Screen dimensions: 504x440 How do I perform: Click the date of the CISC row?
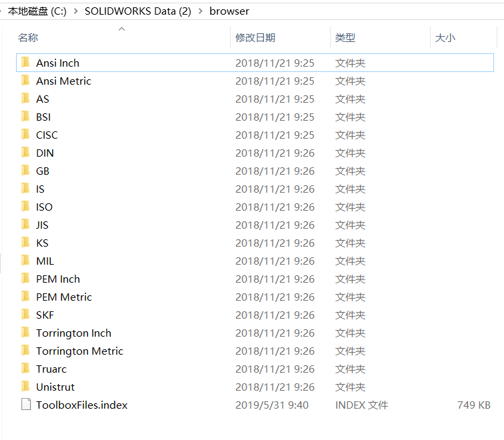point(275,135)
